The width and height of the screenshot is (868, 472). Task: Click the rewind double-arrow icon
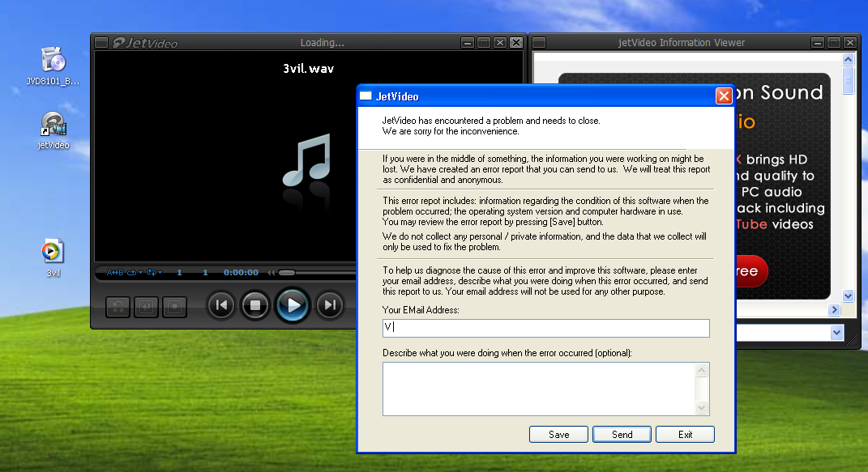point(272,273)
